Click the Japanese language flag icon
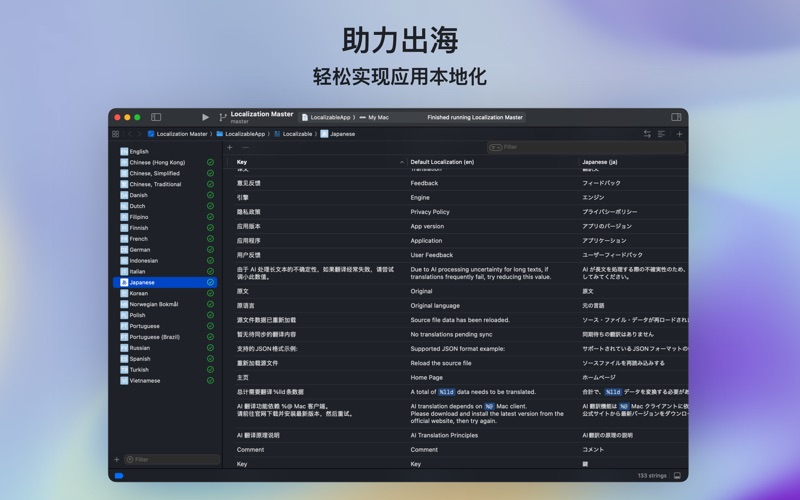 point(124,283)
